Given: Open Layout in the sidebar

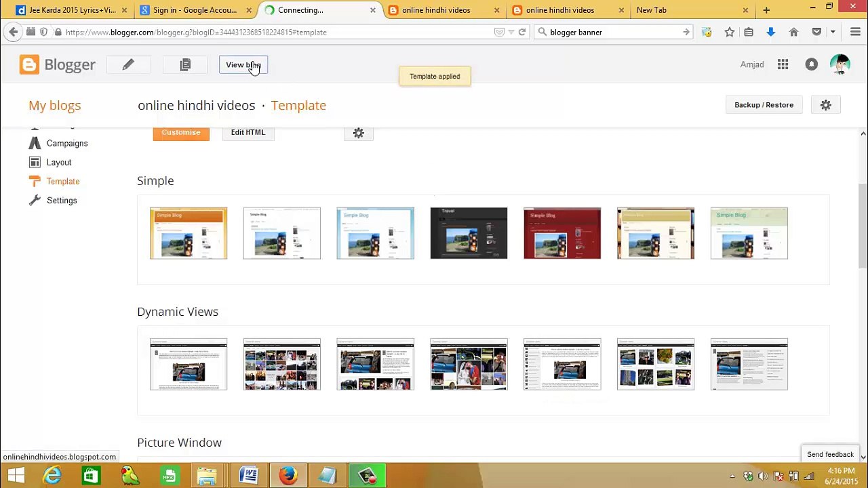Looking at the screenshot, I should 59,162.
